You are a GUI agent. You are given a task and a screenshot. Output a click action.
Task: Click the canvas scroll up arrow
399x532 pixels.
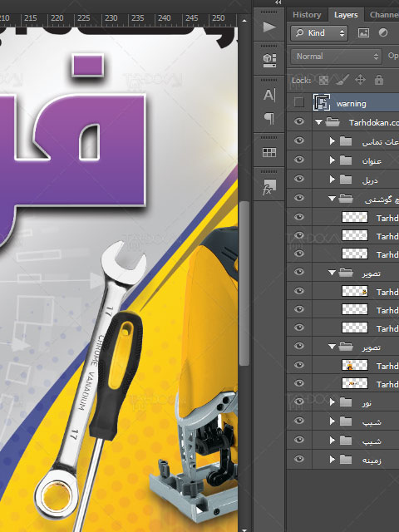[244, 20]
